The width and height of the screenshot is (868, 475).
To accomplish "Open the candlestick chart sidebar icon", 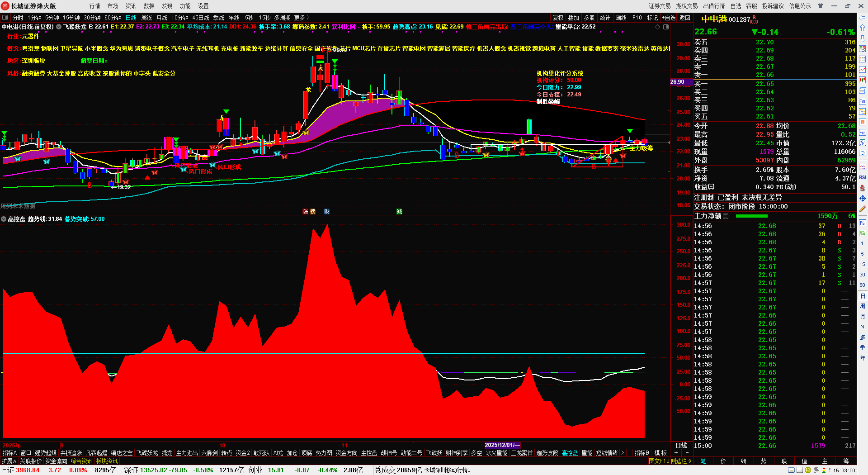I will tap(863, 80).
